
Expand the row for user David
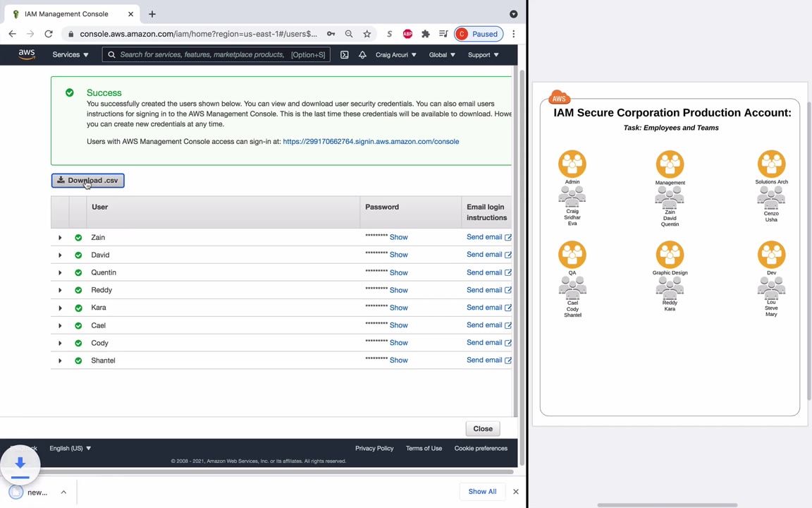coord(60,255)
